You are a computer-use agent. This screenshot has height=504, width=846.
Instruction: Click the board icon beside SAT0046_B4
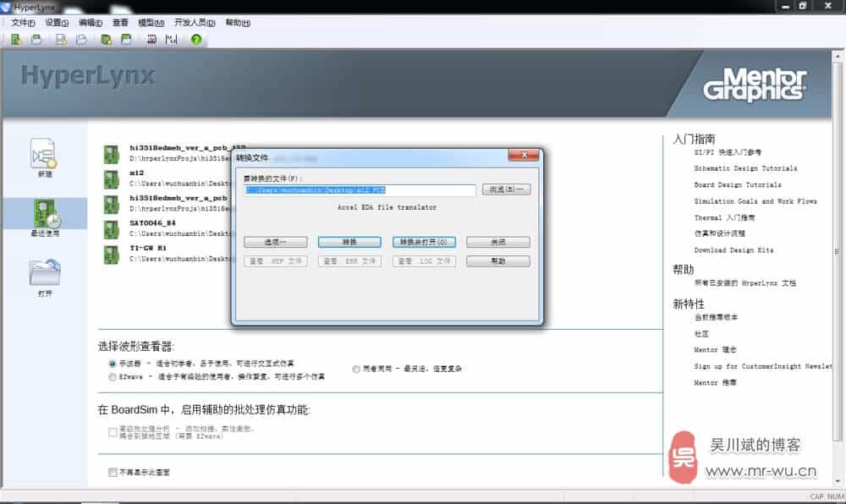pyautogui.click(x=111, y=229)
